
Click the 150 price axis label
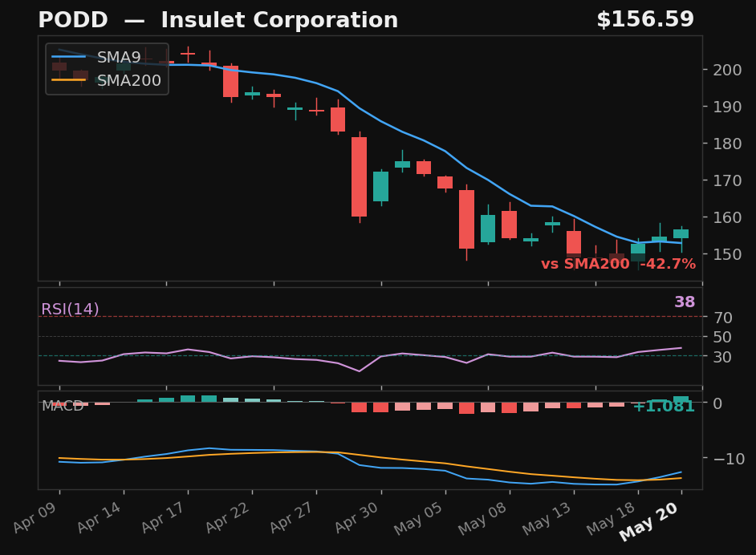pyautogui.click(x=728, y=254)
